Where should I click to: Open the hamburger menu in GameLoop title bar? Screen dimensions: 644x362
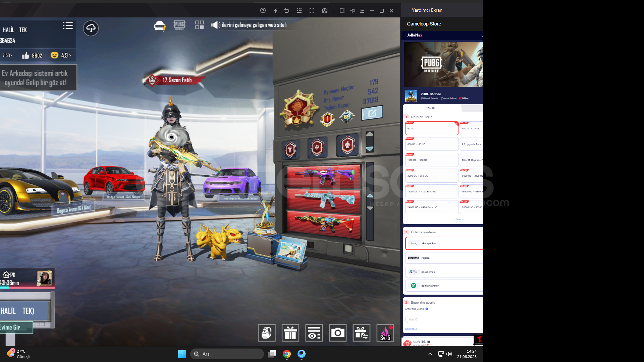click(362, 11)
